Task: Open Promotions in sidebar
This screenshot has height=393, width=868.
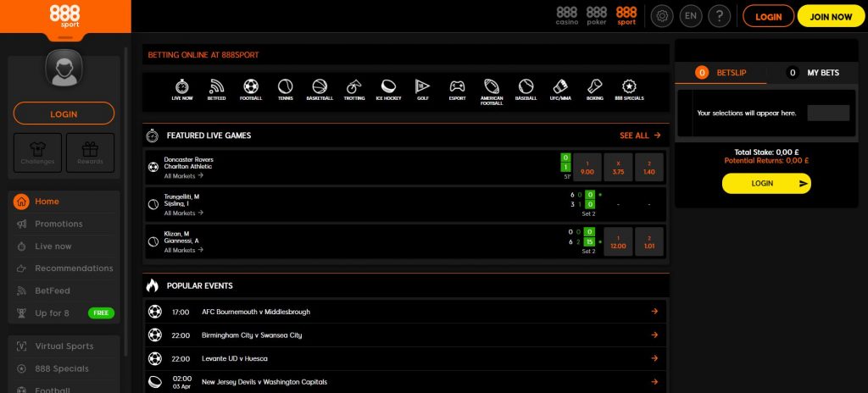Action: tap(64, 224)
